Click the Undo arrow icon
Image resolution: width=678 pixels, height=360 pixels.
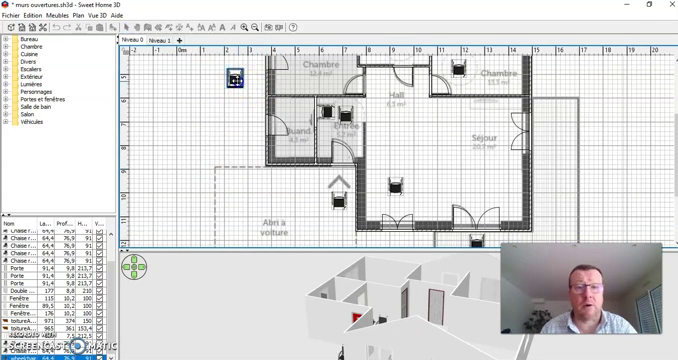click(x=56, y=27)
